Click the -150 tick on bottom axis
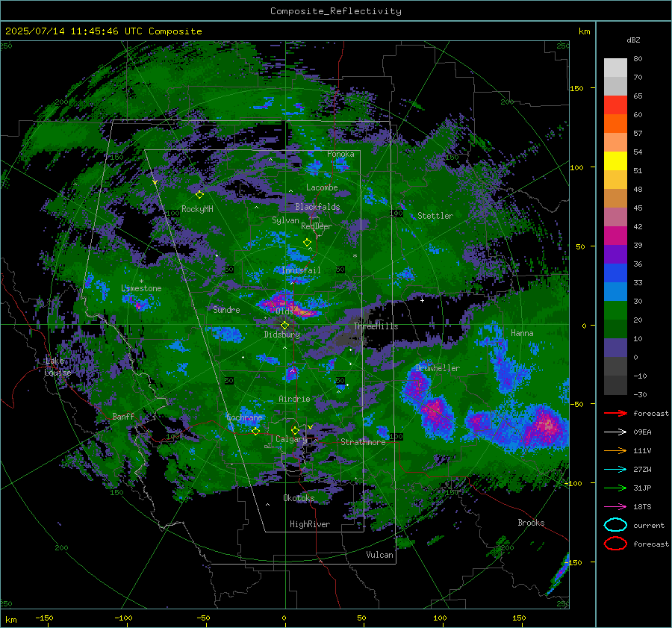This screenshot has width=672, height=628. [44, 618]
